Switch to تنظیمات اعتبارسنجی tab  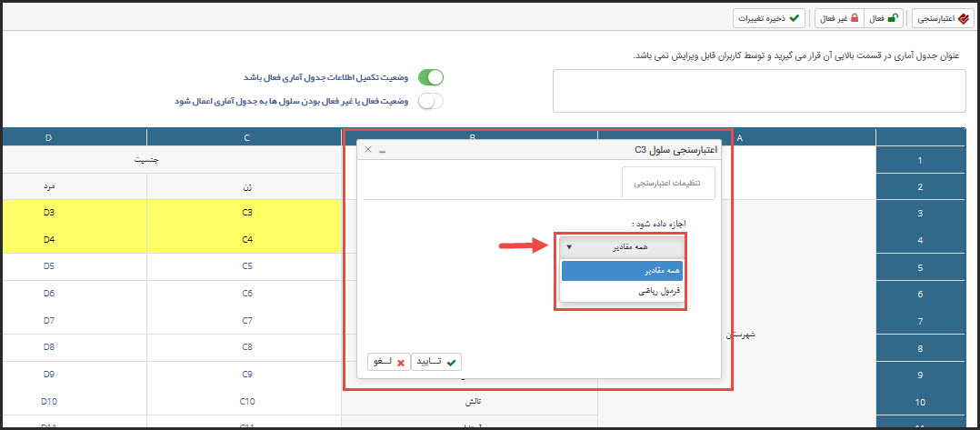coord(668,182)
